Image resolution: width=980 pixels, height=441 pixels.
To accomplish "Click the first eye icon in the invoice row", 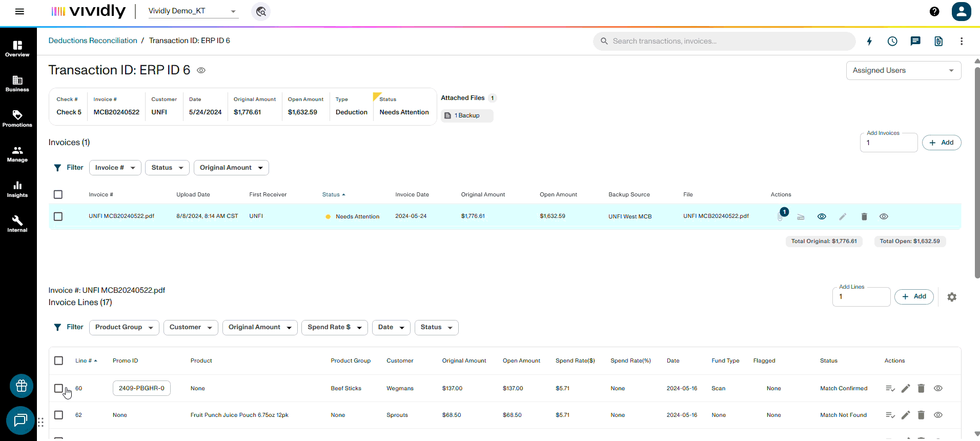I will [x=822, y=216].
